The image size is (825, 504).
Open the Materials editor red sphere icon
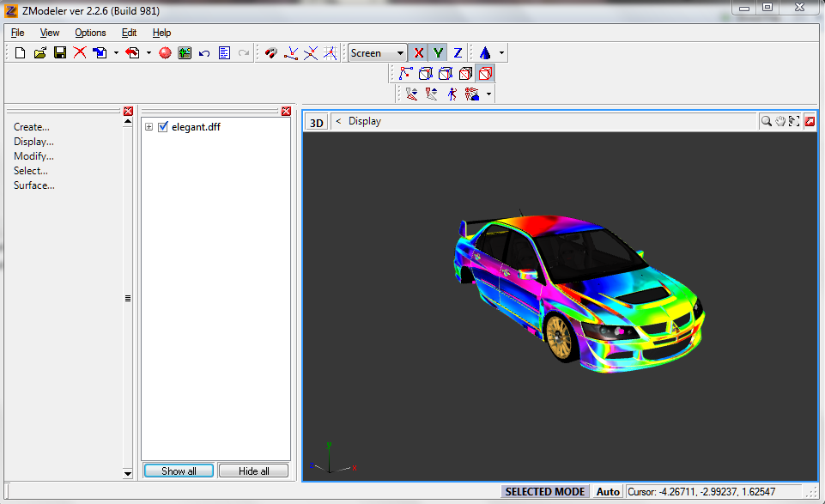click(x=165, y=52)
